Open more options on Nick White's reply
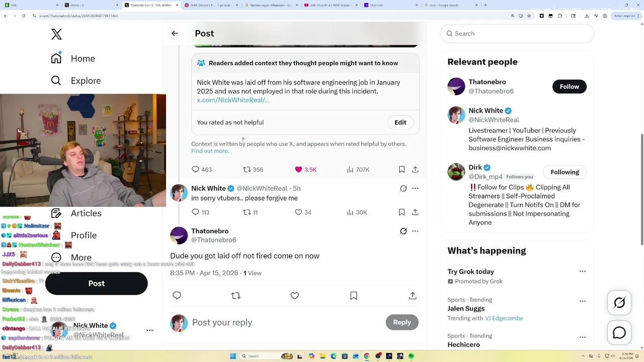The width and height of the screenshot is (644, 362). (x=415, y=189)
